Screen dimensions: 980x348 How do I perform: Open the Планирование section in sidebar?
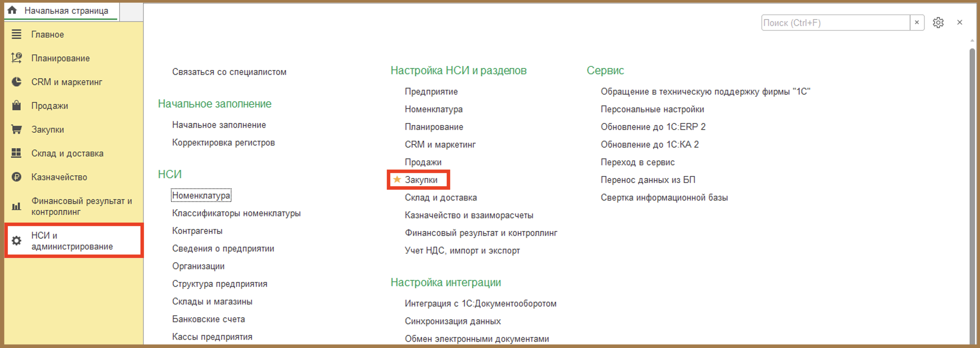(61, 58)
